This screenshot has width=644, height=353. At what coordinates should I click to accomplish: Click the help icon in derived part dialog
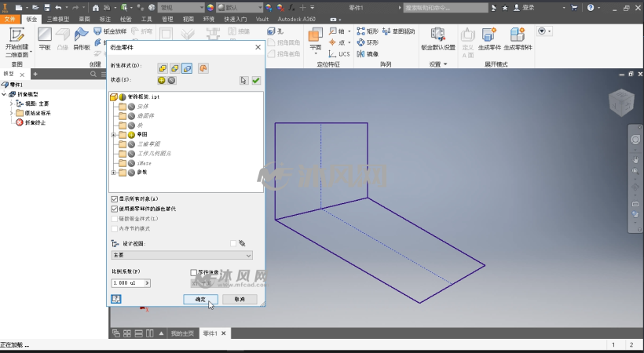coord(115,299)
